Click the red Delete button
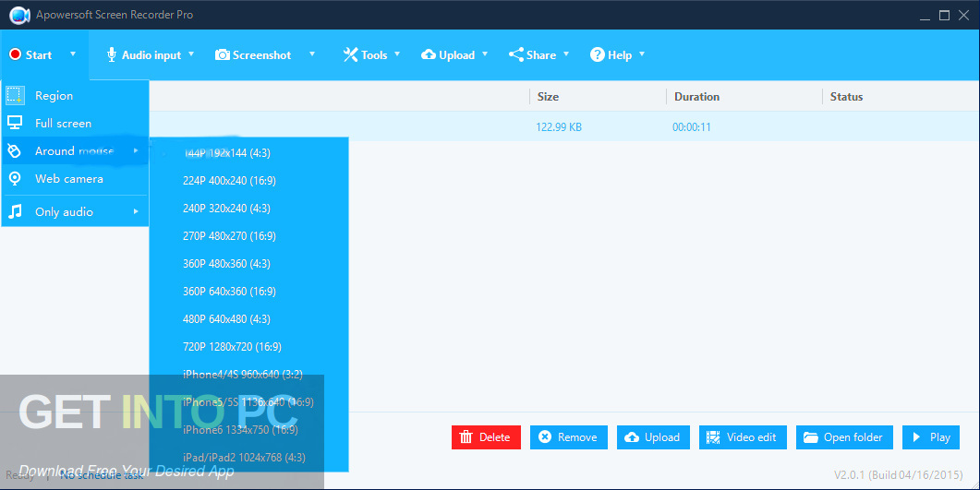980x490 pixels. pos(486,437)
